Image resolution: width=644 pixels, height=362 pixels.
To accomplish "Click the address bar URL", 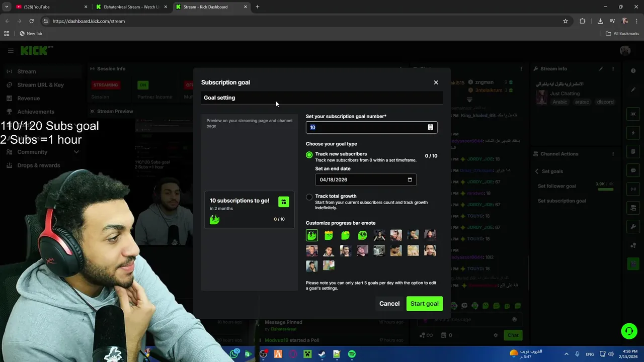I will pyautogui.click(x=89, y=21).
